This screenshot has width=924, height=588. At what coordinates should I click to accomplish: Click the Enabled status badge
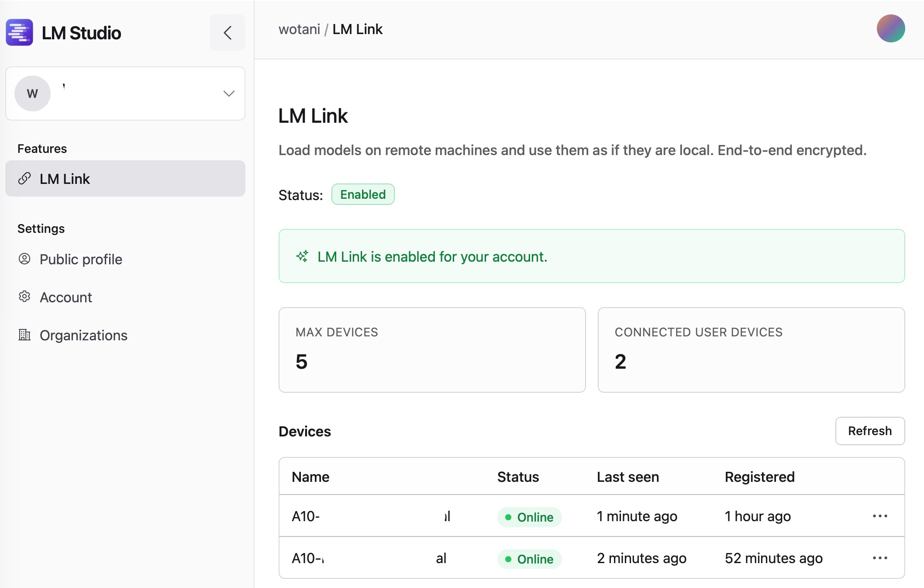(x=362, y=194)
